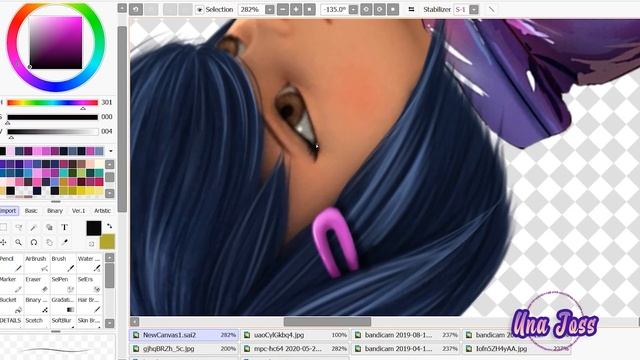Open the gjhqBRZh_5c.jpg document tab
This screenshot has height=360, width=640.
click(x=184, y=349)
